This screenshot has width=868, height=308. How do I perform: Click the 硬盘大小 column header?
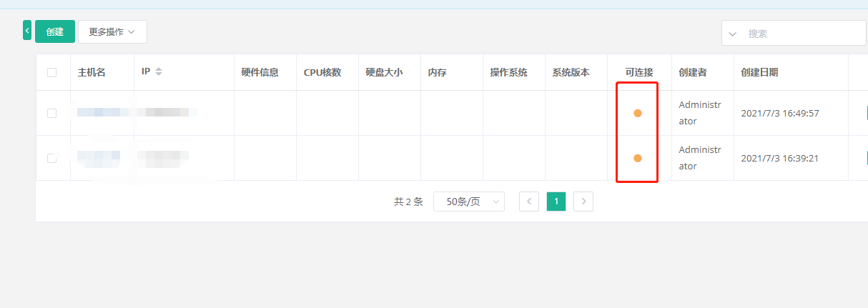[384, 72]
